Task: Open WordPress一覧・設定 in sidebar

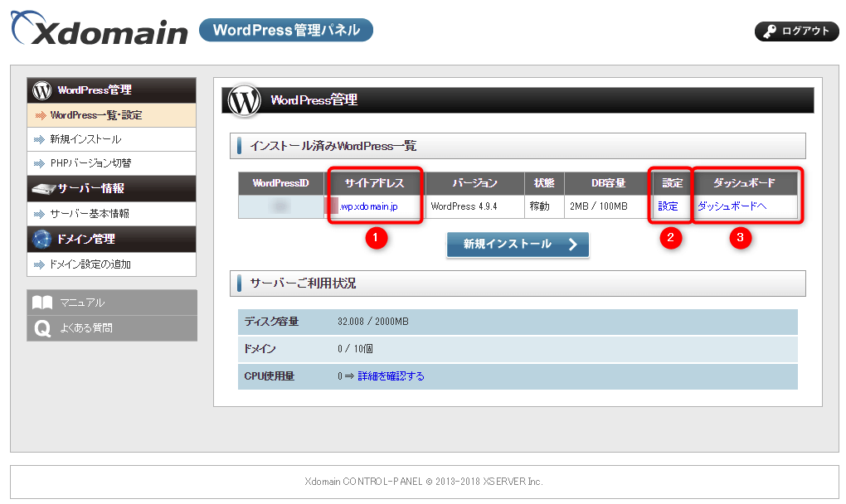Action: pyautogui.click(x=95, y=115)
